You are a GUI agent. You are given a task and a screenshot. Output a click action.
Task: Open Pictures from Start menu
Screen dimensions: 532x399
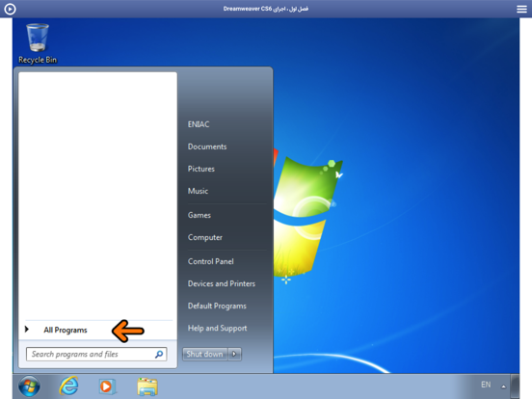(200, 169)
